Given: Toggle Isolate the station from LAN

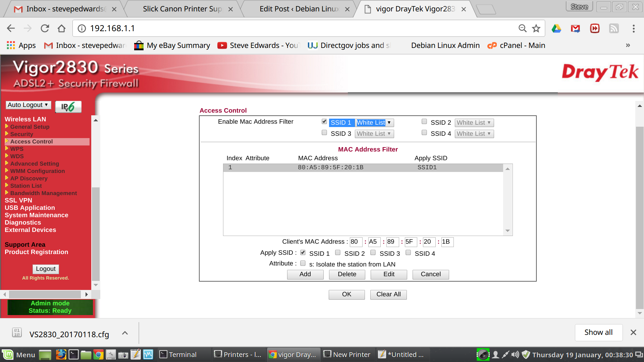Looking at the screenshot, I should 303,263.
